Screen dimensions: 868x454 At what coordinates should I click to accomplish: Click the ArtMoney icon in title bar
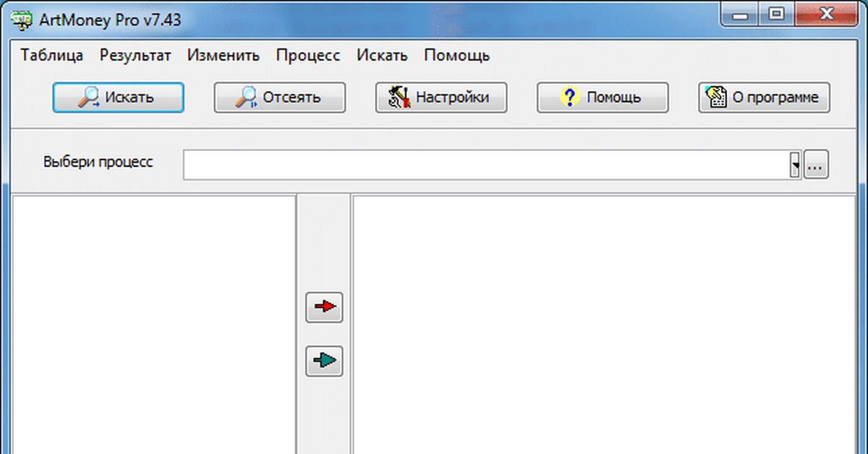pyautogui.click(x=22, y=20)
